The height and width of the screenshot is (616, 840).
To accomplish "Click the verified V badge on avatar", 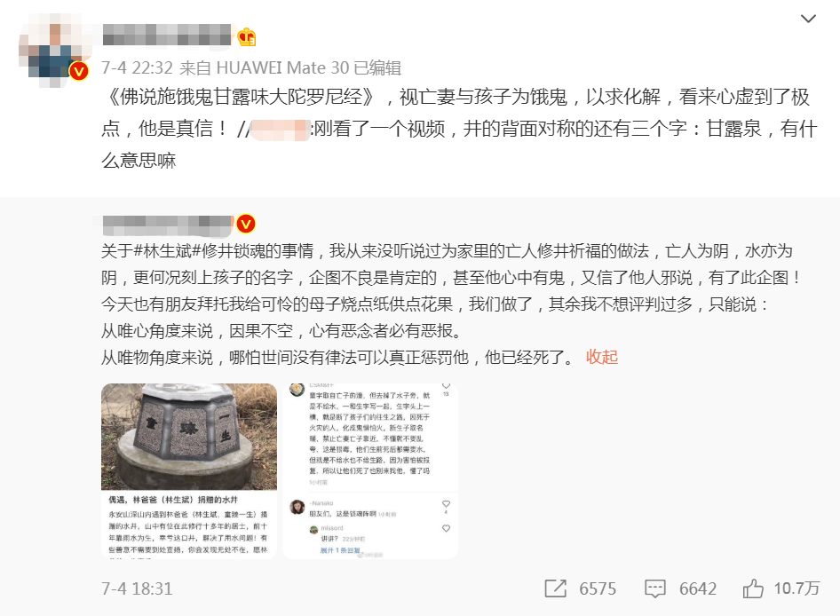I will 79,71.
